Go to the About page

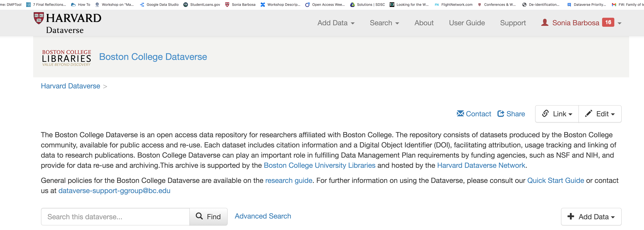point(424,23)
